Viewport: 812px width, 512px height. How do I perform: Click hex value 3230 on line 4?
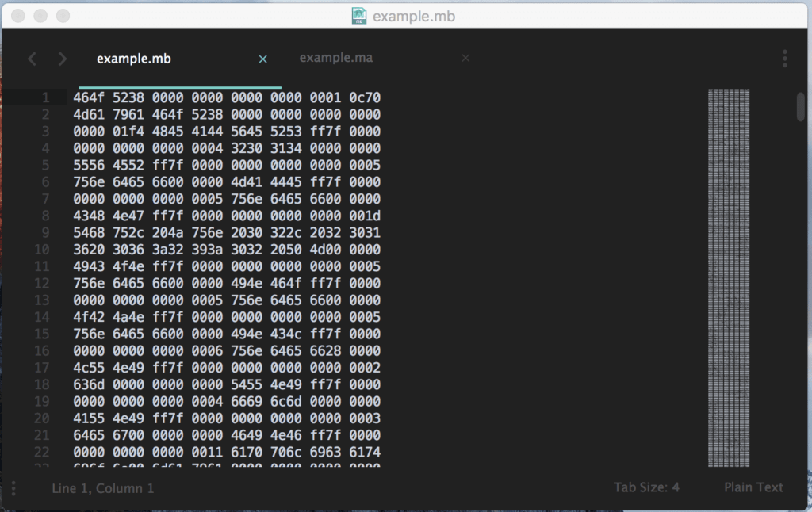[247, 148]
